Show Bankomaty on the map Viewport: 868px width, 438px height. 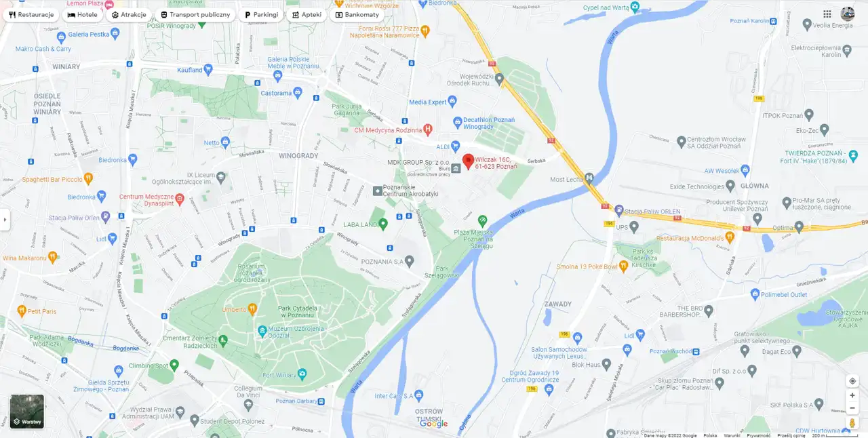coord(357,15)
